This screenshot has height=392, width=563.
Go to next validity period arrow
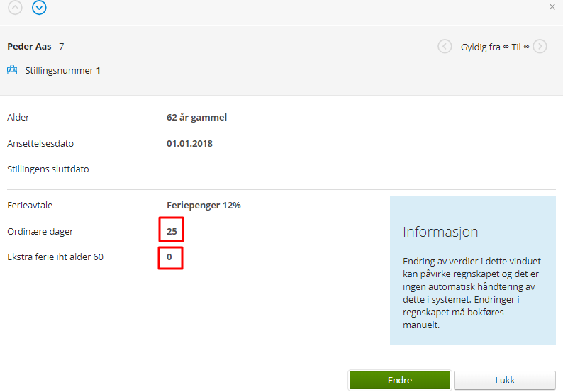point(540,47)
